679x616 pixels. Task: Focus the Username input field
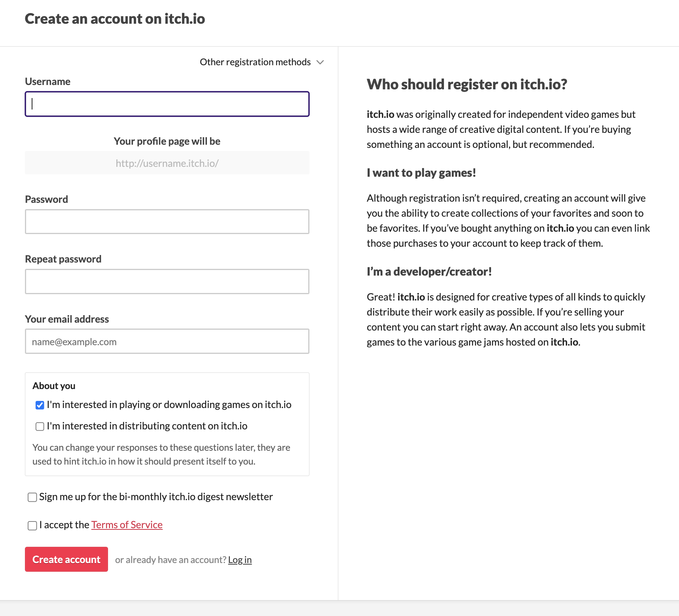(x=167, y=104)
